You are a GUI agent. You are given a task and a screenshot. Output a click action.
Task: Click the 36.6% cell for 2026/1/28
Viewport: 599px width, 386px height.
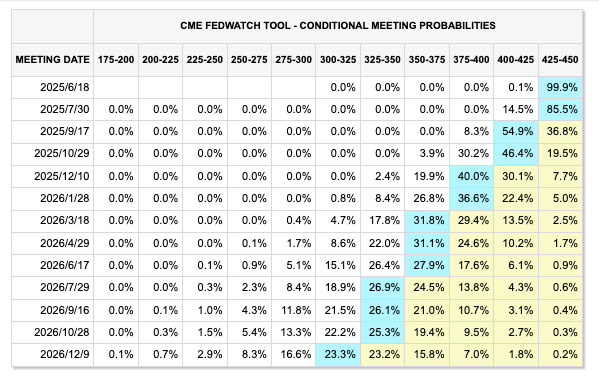click(x=471, y=199)
